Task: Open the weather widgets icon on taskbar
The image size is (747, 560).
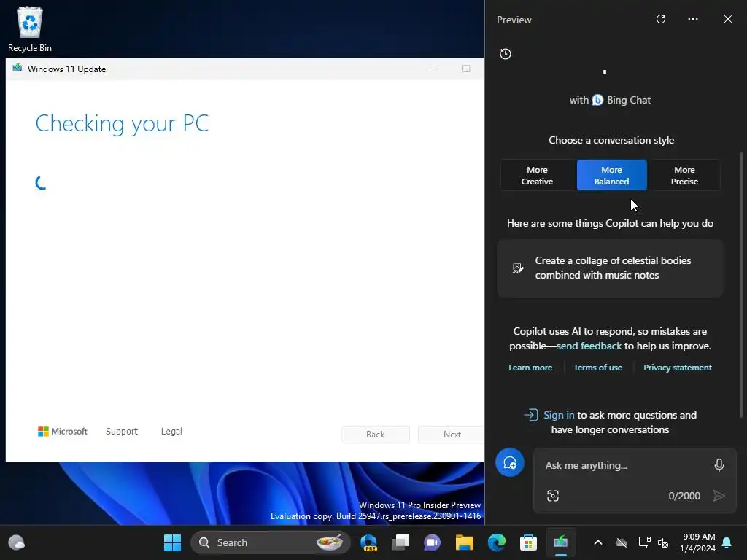Action: pyautogui.click(x=17, y=542)
